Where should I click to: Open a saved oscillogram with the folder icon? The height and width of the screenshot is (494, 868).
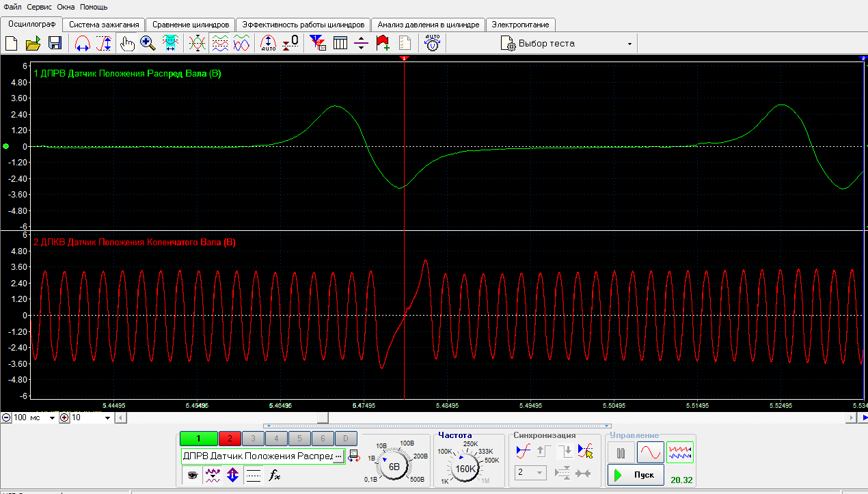coord(33,43)
